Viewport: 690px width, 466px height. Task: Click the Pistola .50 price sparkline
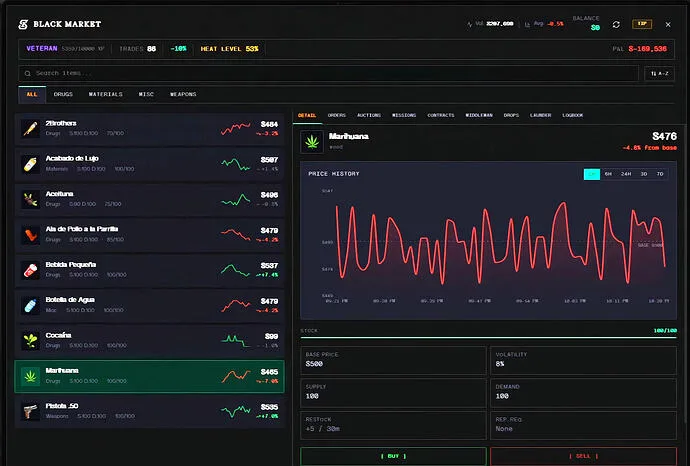click(235, 411)
